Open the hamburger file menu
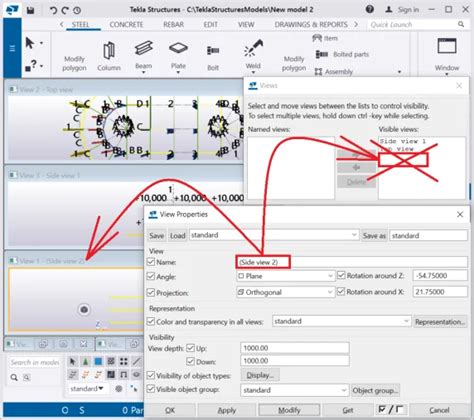Image resolution: width=474 pixels, height=420 pixels. point(12,49)
